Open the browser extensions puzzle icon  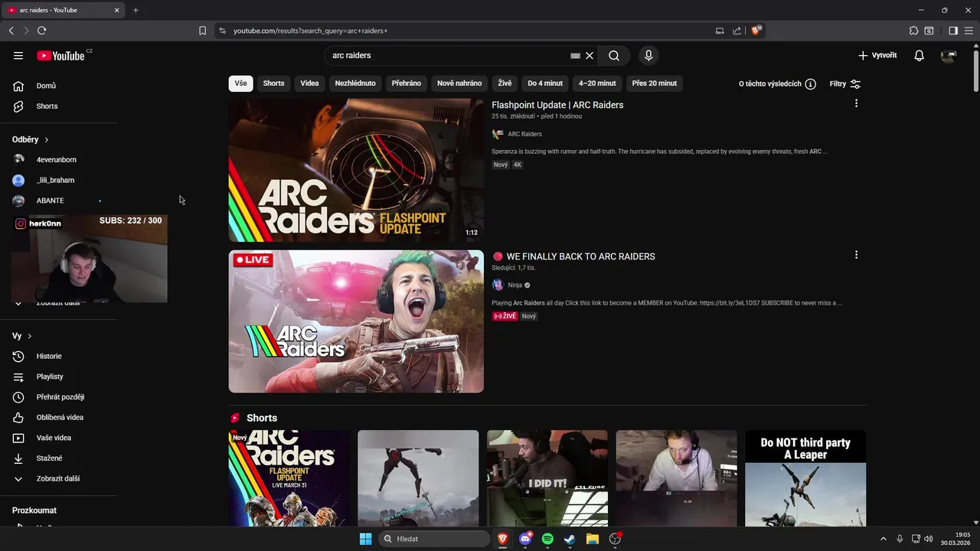coord(913,31)
